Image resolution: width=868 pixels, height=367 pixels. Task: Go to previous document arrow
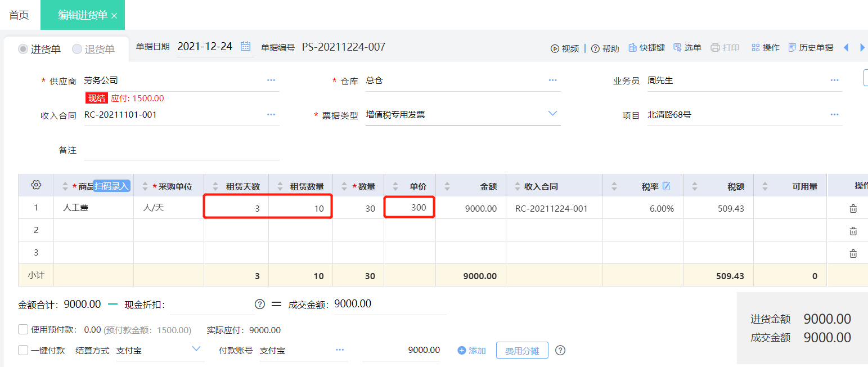tap(845, 48)
